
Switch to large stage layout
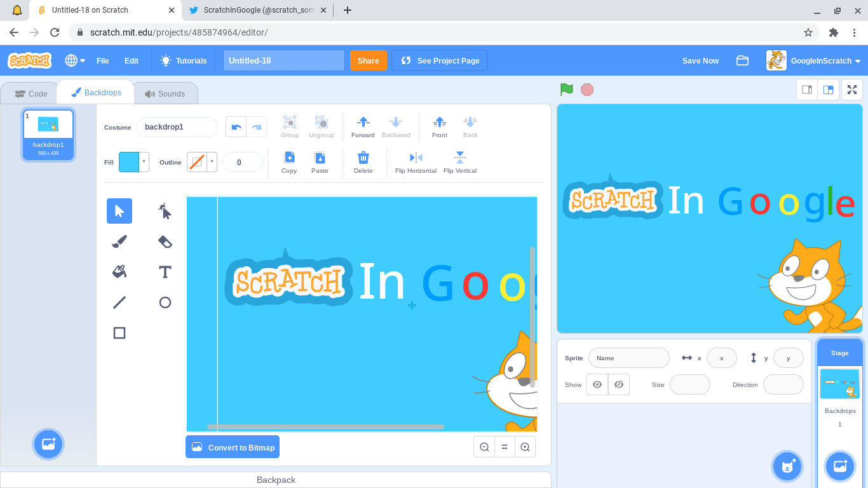[x=829, y=90]
